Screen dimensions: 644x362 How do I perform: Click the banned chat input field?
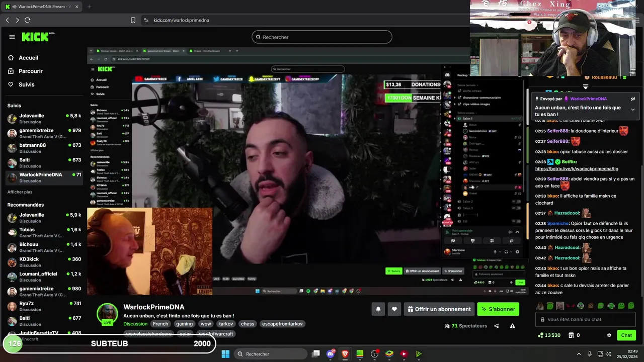coord(586,320)
